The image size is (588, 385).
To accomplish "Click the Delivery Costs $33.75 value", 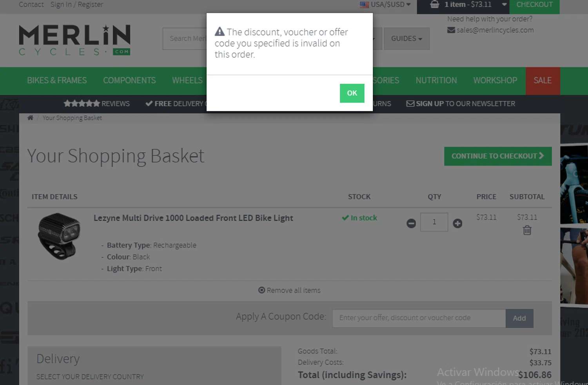I will pyautogui.click(x=541, y=363).
